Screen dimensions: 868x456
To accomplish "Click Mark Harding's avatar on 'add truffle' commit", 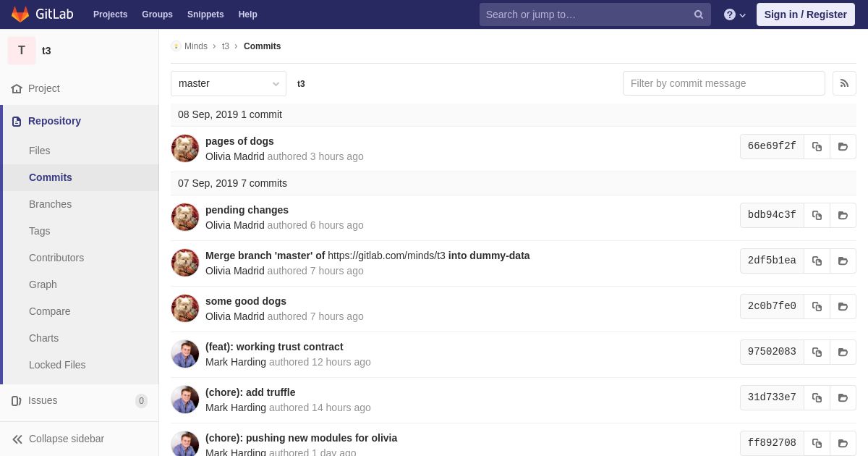I will [185, 400].
